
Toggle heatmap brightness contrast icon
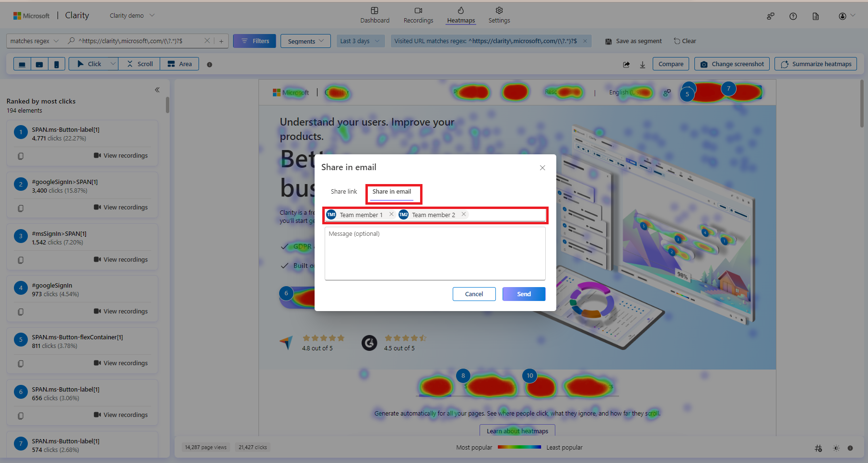pos(836,448)
